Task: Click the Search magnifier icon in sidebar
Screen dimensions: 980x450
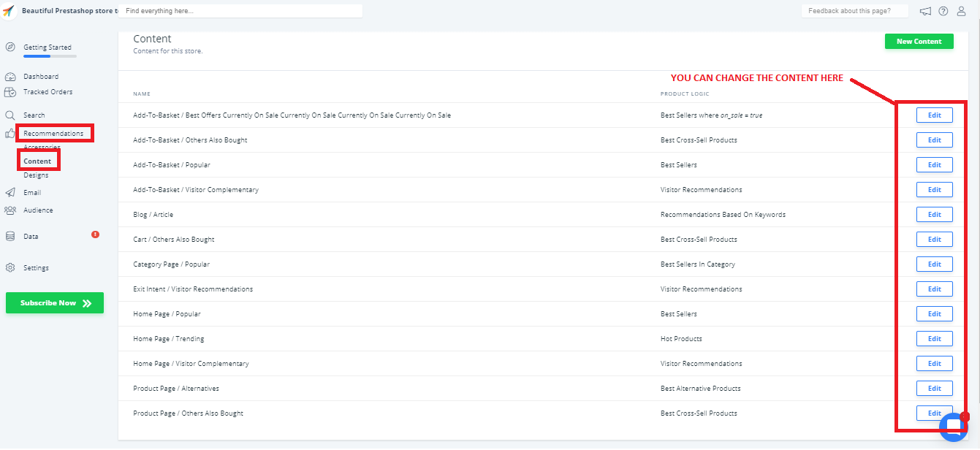Action: pos(10,115)
